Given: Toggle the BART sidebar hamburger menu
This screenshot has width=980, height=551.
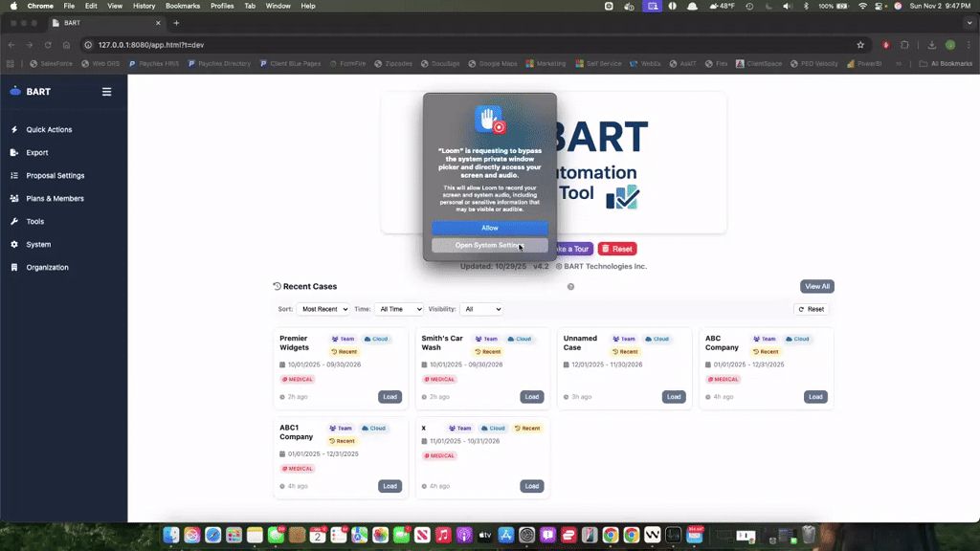Looking at the screenshot, I should [x=107, y=92].
